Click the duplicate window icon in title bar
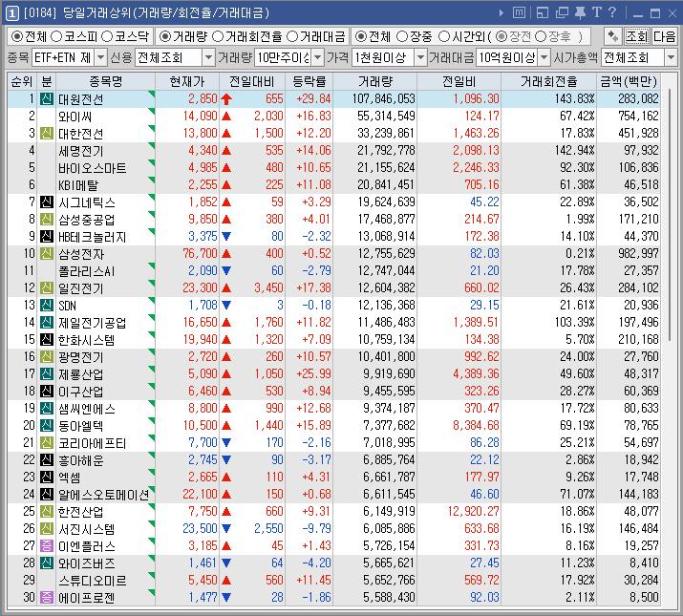This screenshot has width=683, height=616. tap(562, 12)
